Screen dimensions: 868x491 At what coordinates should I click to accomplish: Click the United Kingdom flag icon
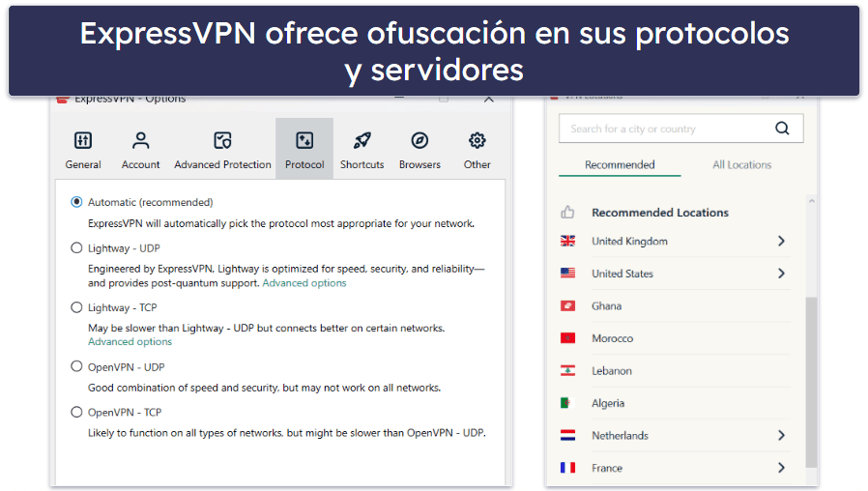click(x=567, y=241)
